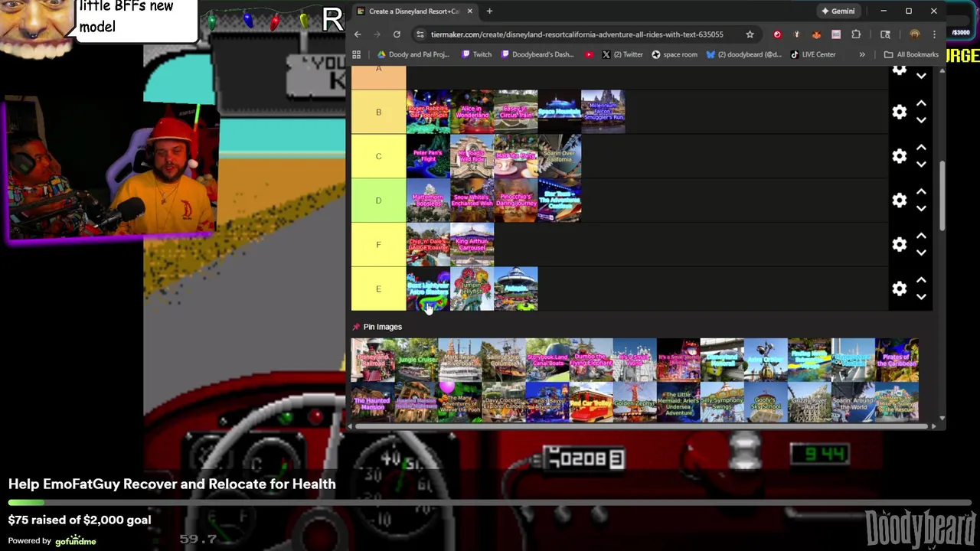Click the yellow tier C label
Viewport: 980px width, 551px height.
[x=378, y=156]
